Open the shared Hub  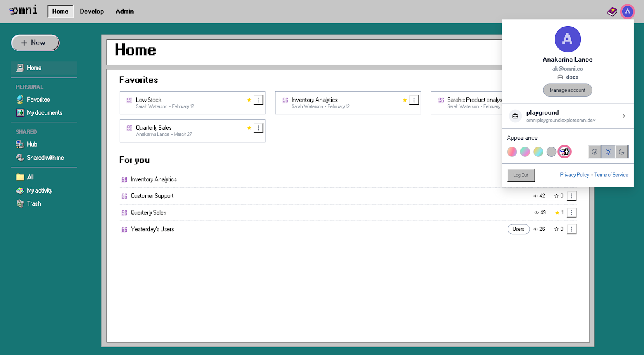(x=32, y=144)
